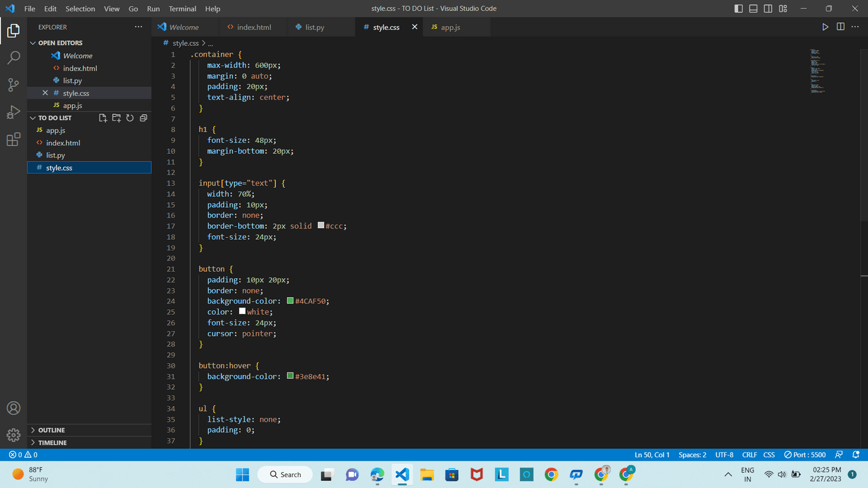
Task: Click CRLF end of line selector
Action: (750, 455)
